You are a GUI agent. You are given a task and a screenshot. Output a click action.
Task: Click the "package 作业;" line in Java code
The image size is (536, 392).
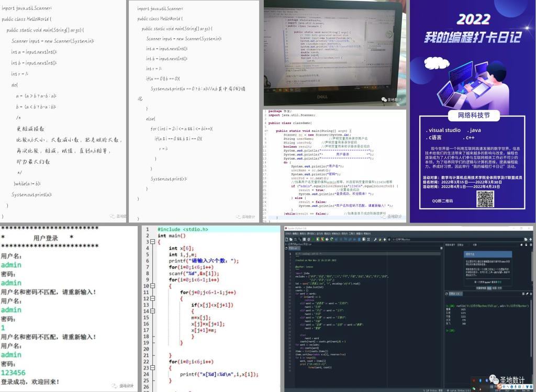pyautogui.click(x=280, y=111)
